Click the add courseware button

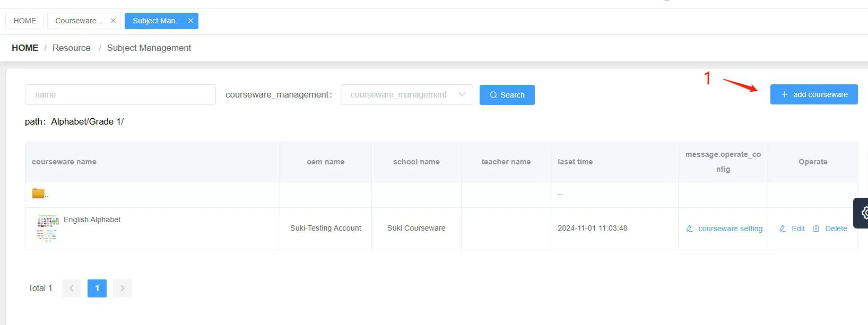pos(814,94)
